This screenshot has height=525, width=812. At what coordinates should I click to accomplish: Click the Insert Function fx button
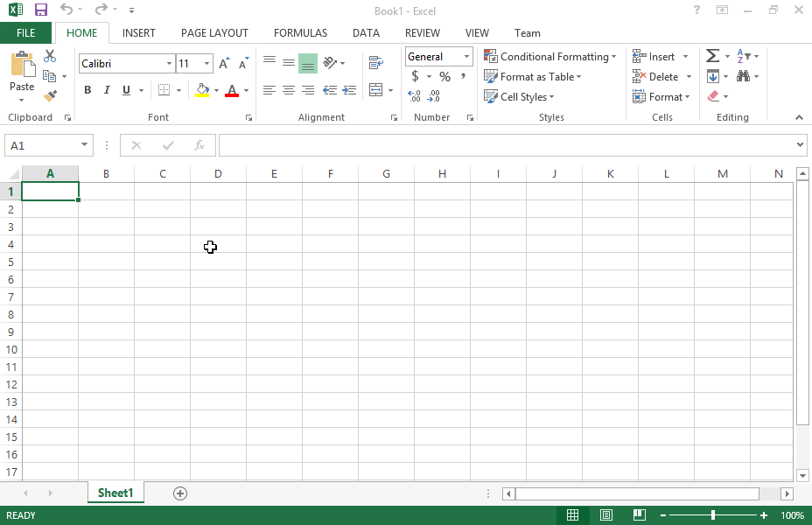(199, 145)
